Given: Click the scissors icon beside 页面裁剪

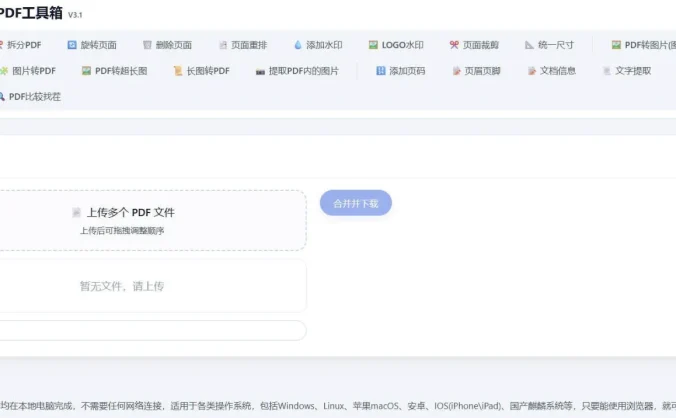Looking at the screenshot, I should point(454,45).
